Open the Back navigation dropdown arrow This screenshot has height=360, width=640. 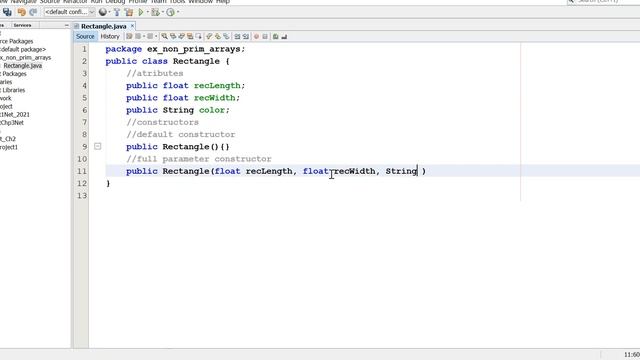point(144,36)
